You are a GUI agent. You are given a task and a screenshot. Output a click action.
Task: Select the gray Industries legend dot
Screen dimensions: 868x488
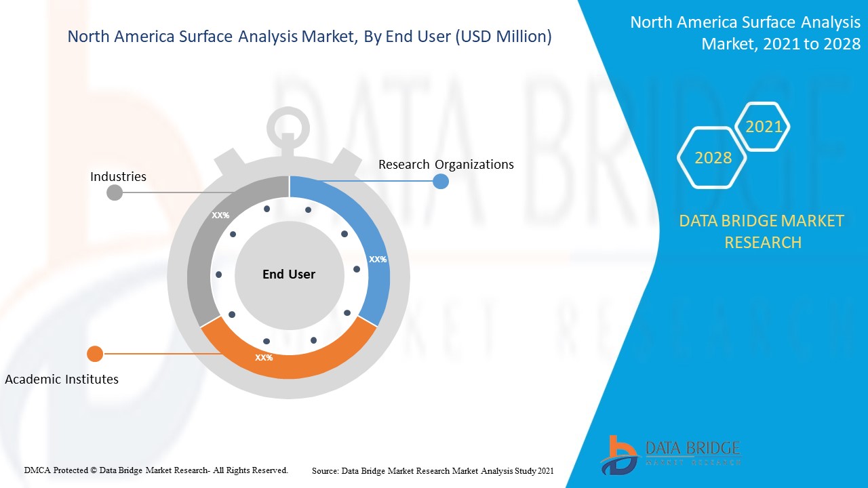115,192
